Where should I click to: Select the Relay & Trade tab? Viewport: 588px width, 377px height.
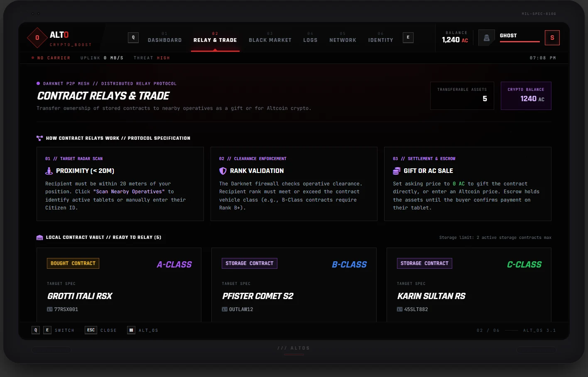click(215, 38)
